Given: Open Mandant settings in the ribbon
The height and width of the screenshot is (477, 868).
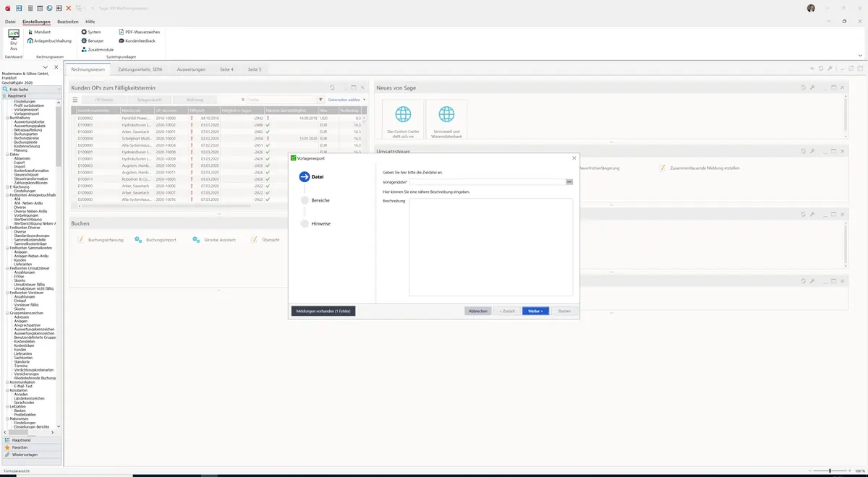Looking at the screenshot, I should pyautogui.click(x=39, y=33).
